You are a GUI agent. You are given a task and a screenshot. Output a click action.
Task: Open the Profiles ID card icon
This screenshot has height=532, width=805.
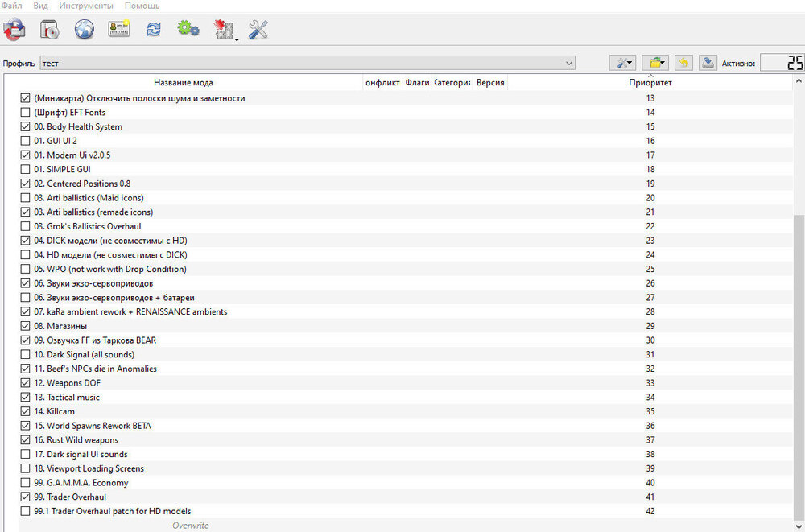coord(119,29)
